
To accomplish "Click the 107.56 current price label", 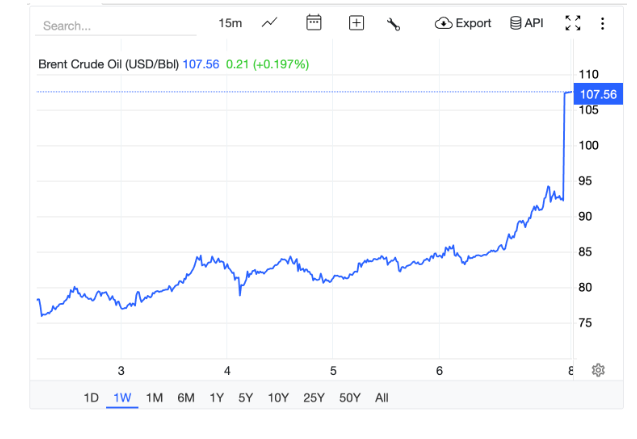I will click(x=598, y=94).
